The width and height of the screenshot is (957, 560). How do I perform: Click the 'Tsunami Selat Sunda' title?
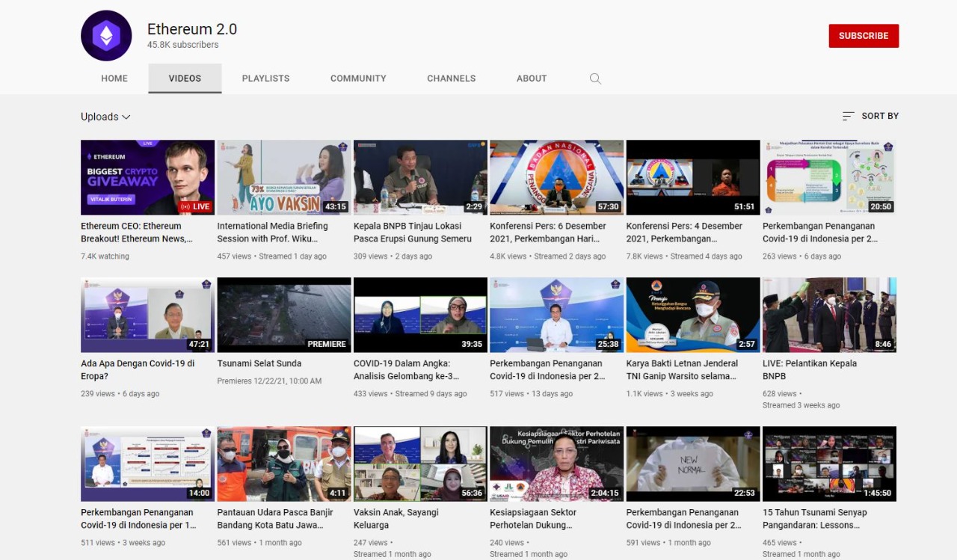click(259, 363)
